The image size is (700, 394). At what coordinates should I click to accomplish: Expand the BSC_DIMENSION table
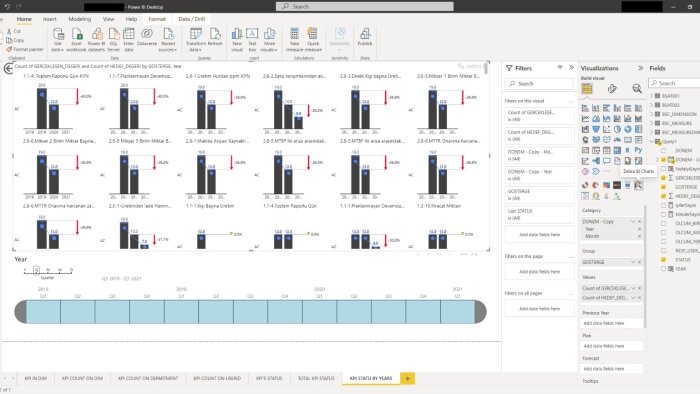point(652,114)
